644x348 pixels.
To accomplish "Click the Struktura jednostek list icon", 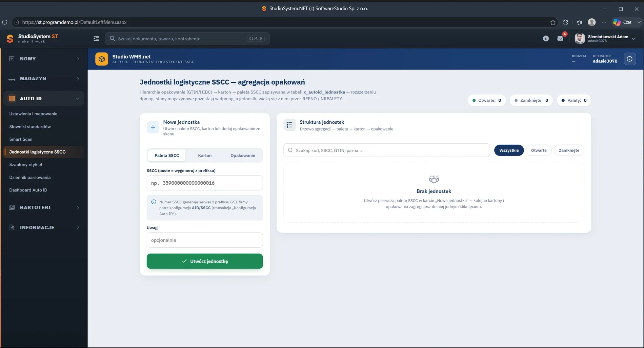I will pos(289,125).
